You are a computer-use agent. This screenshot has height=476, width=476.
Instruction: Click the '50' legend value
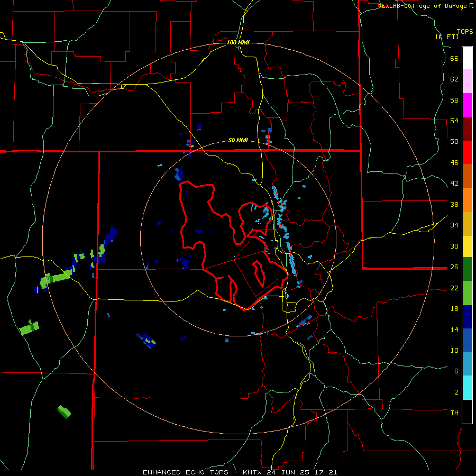click(x=454, y=141)
